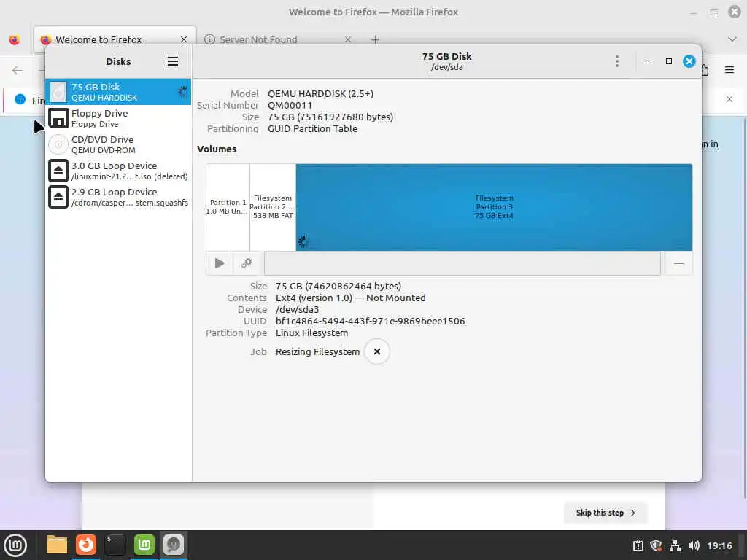Click the floppy disk icon in sidebar

[x=58, y=118]
